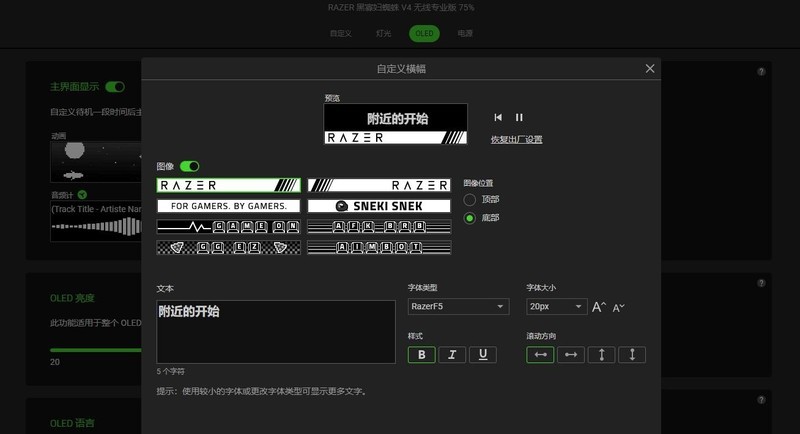Screen dimensions: 800x434
Task: Select AIMBOT banner image
Action: 379,247
